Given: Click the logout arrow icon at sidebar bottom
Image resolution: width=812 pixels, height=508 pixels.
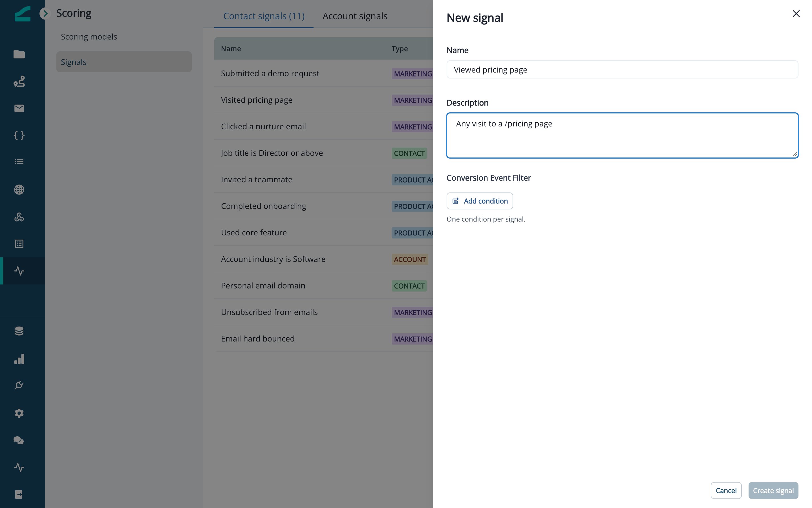Looking at the screenshot, I should coord(19,494).
